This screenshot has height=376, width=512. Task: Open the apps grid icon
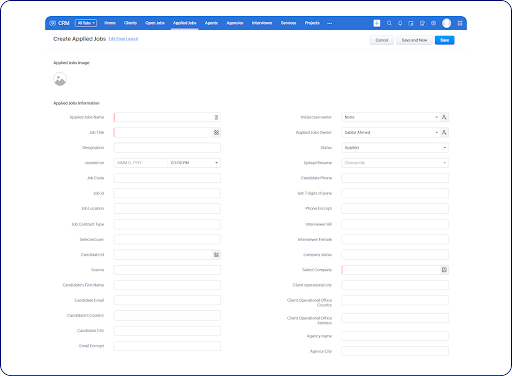(x=460, y=23)
